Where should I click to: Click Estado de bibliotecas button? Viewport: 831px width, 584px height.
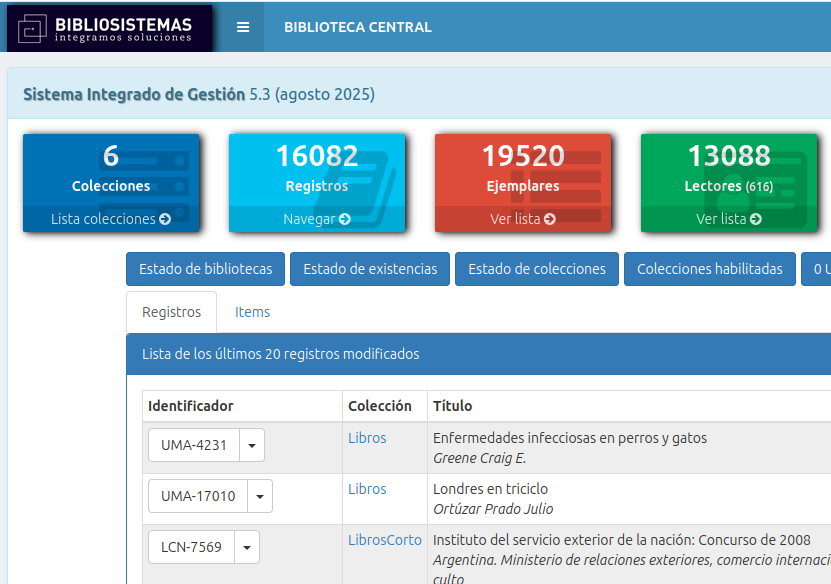point(206,269)
